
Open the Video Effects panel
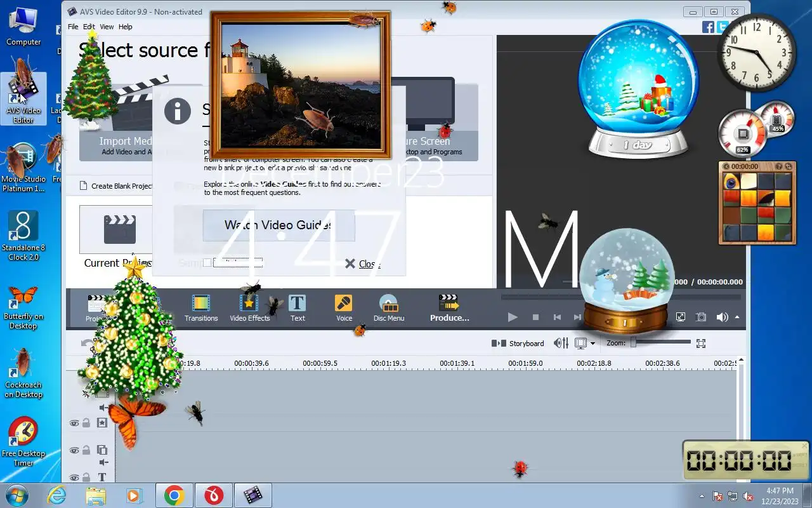[x=249, y=308]
